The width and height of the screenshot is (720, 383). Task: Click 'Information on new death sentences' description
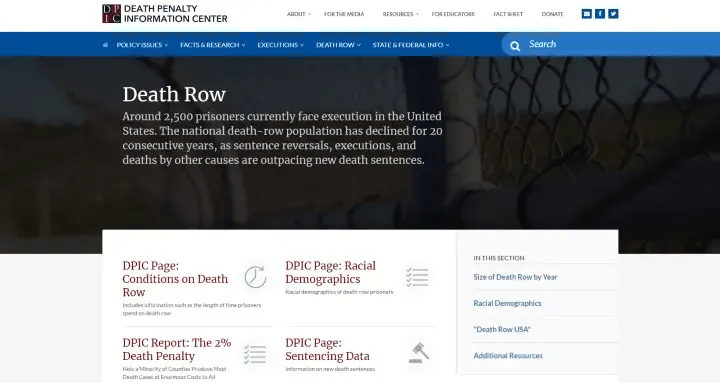(x=330, y=369)
